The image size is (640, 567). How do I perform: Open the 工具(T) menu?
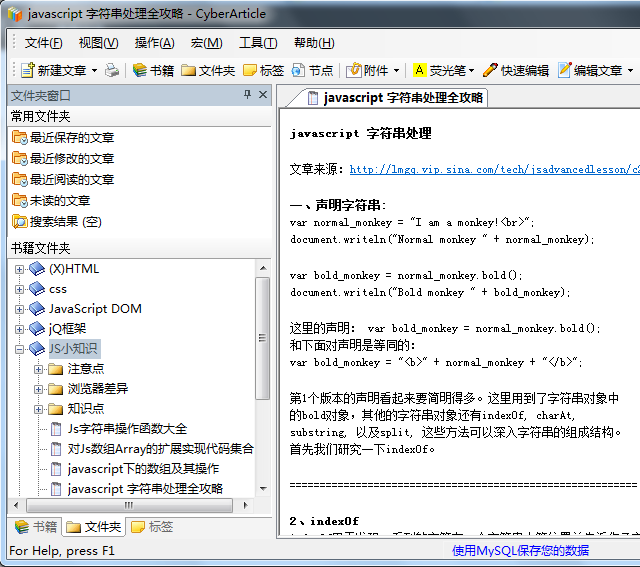[257, 43]
